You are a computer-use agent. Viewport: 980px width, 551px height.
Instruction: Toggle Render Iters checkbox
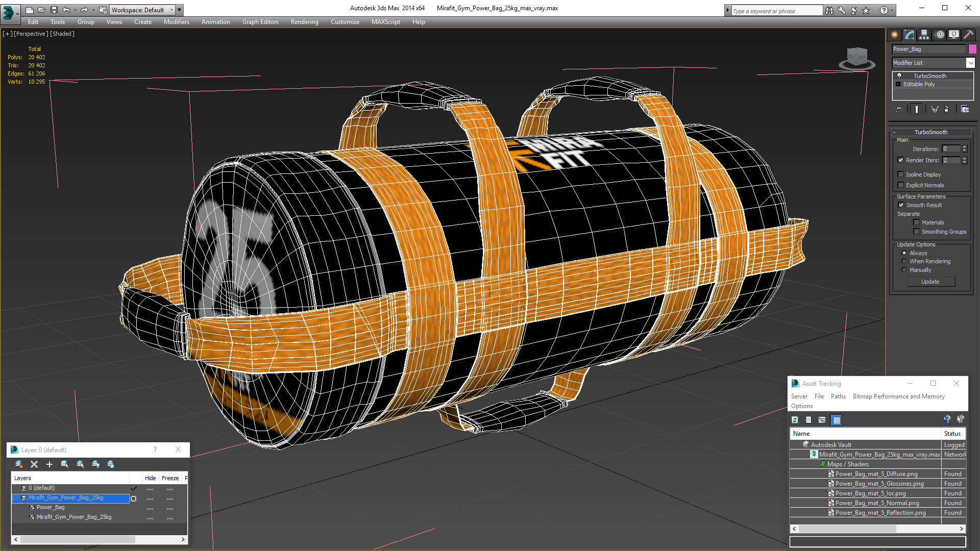901,160
